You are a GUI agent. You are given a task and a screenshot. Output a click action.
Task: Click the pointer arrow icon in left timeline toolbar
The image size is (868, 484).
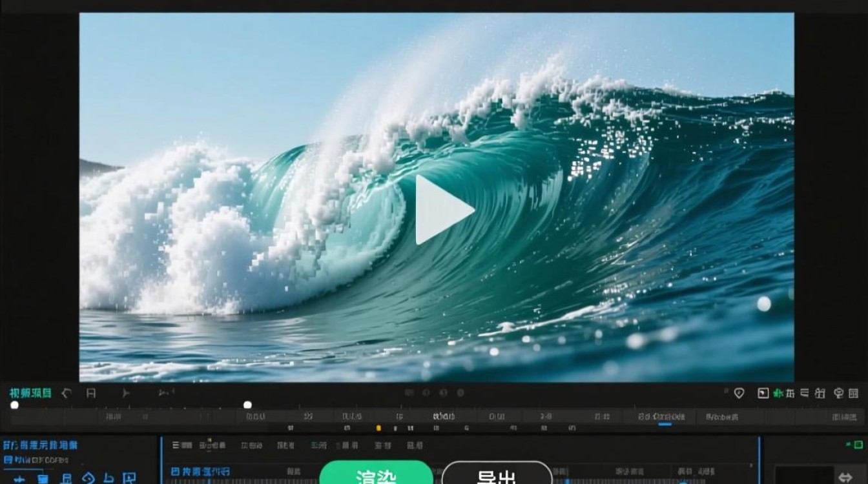click(x=125, y=393)
